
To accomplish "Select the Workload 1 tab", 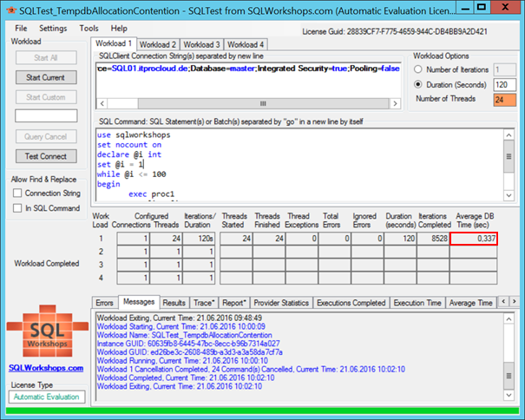I will point(114,43).
